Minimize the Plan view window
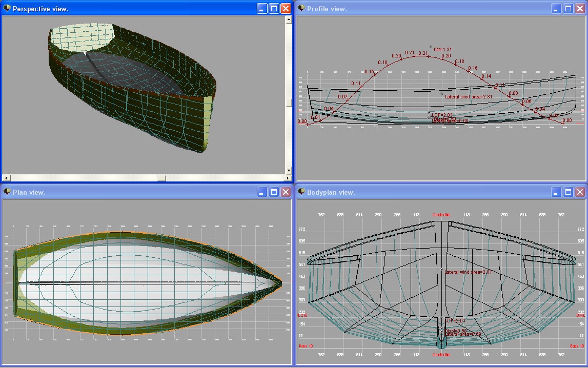Screen dimensions: 588x368 pos(262,192)
